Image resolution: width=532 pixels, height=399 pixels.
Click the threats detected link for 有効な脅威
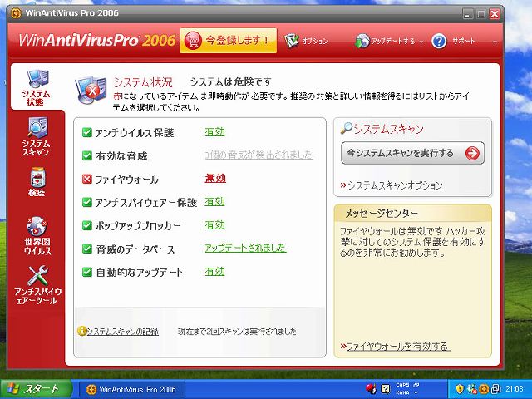pos(259,155)
